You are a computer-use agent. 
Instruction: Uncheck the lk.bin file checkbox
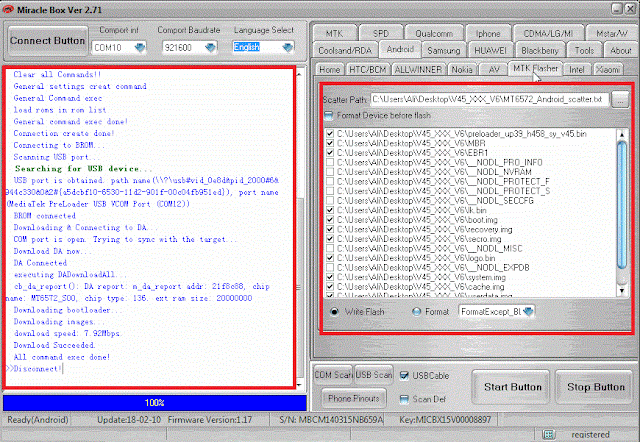click(x=330, y=210)
